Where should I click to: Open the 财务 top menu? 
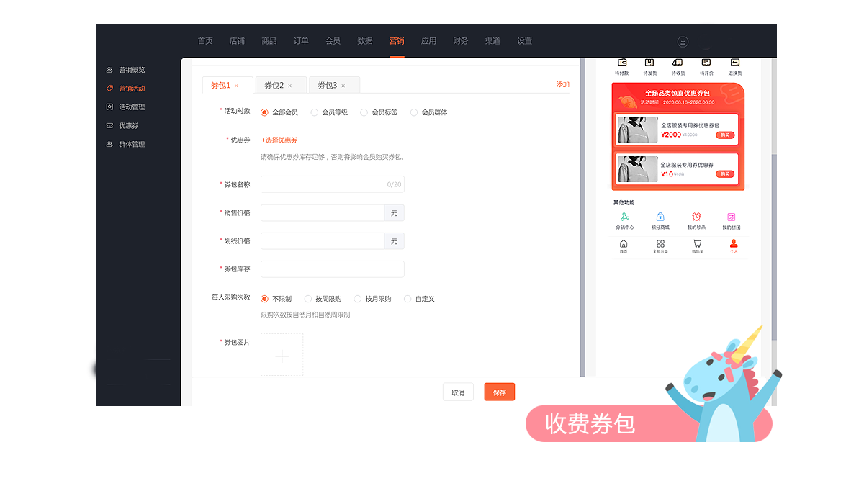coord(461,41)
